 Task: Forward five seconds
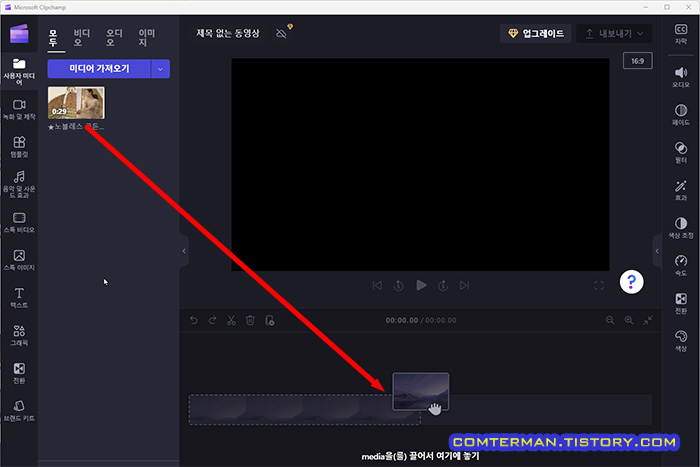tap(443, 285)
